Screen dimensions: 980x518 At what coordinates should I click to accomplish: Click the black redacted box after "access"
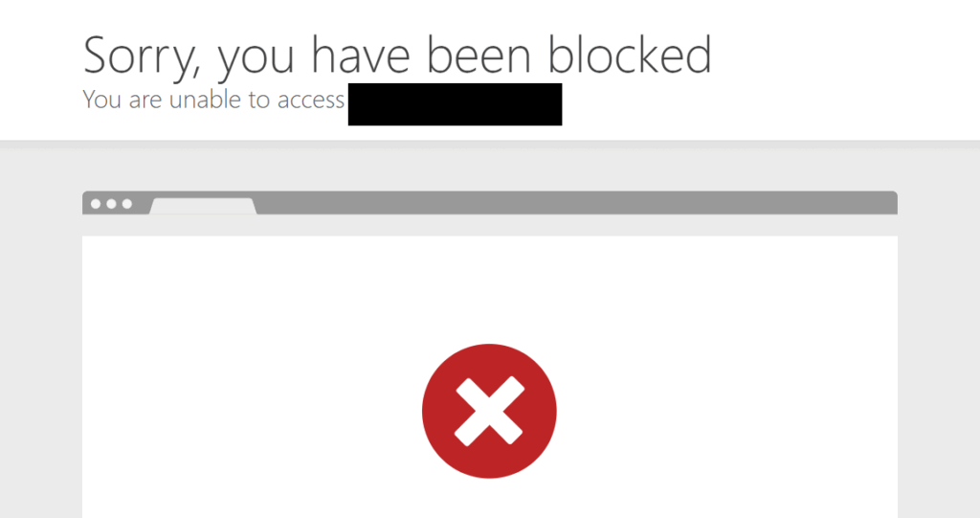click(455, 103)
